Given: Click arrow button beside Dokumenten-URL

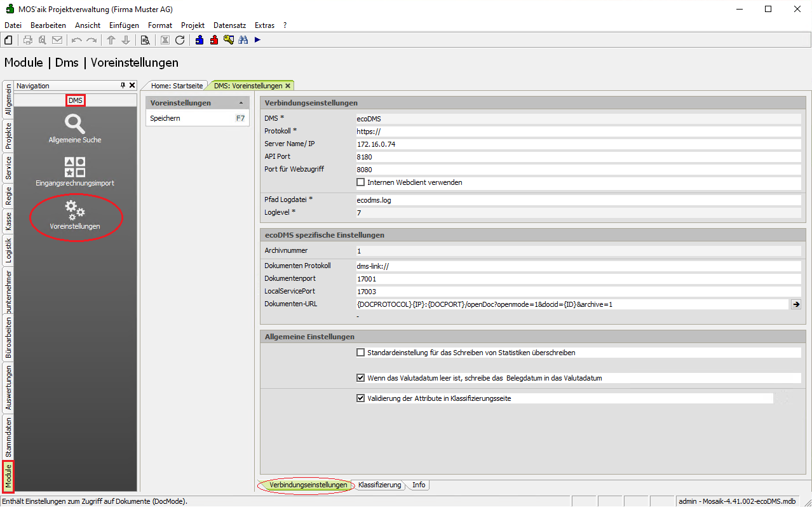Looking at the screenshot, I should [x=795, y=304].
